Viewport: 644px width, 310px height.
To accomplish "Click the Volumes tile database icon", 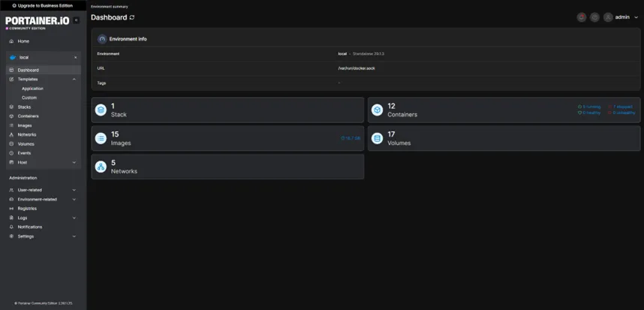I will coord(377,138).
